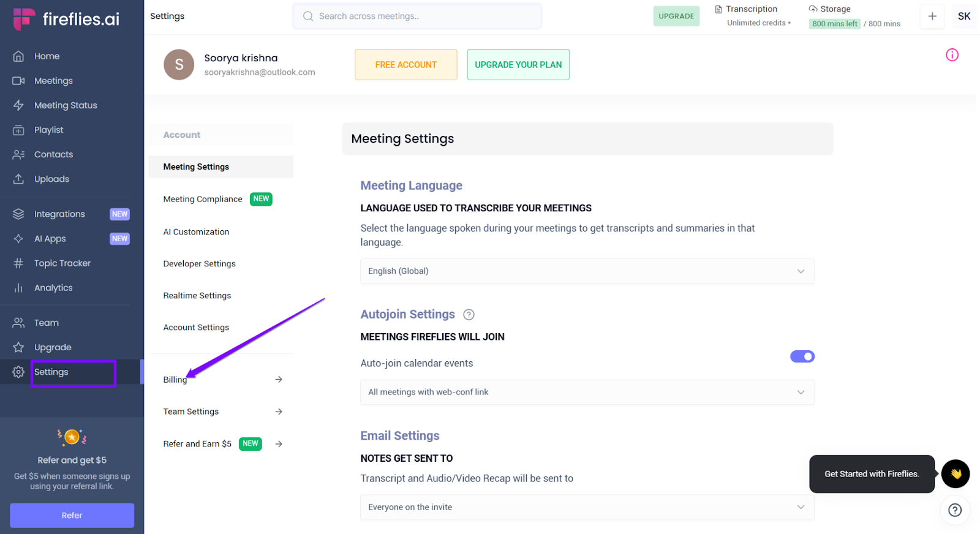This screenshot has width=980, height=534.
Task: Toggle Auto-join calendar events switch
Action: coord(802,356)
